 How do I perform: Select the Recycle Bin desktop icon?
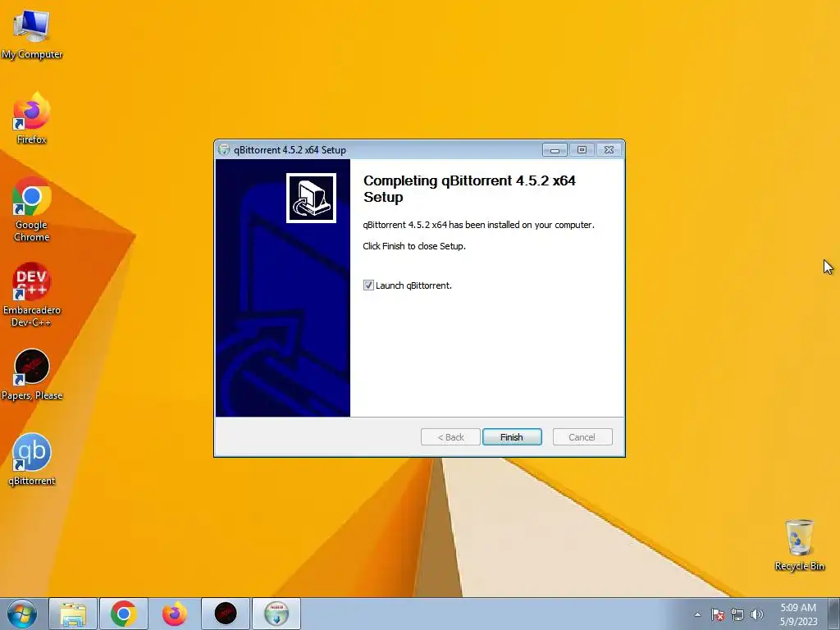(x=799, y=545)
